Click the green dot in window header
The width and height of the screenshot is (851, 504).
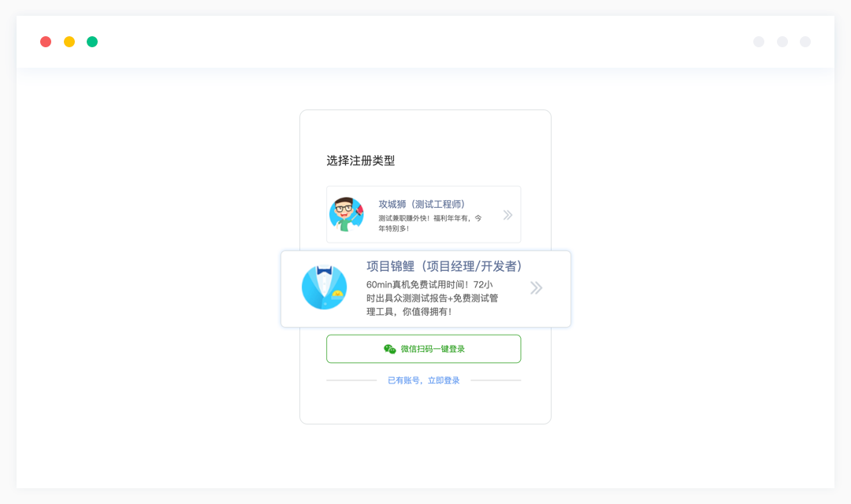pyautogui.click(x=92, y=42)
